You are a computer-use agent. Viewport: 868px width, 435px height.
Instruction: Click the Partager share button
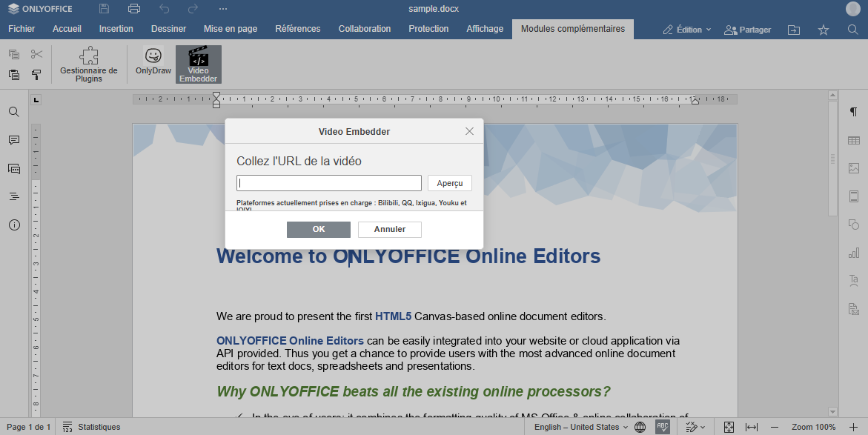coord(747,30)
